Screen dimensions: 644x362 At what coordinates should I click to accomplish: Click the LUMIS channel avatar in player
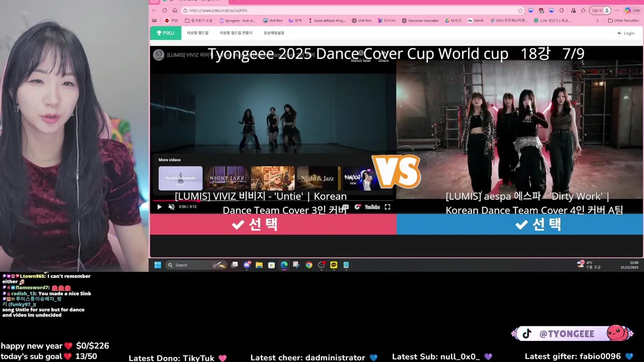[x=158, y=55]
